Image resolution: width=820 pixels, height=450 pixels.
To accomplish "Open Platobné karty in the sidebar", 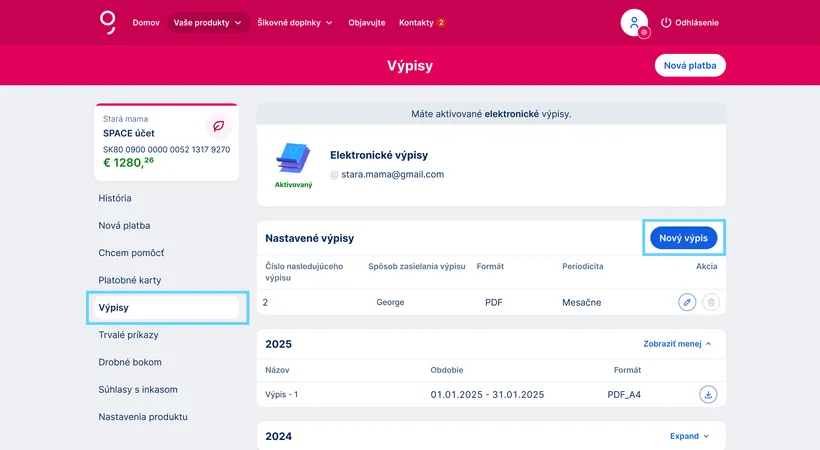I will click(x=130, y=280).
